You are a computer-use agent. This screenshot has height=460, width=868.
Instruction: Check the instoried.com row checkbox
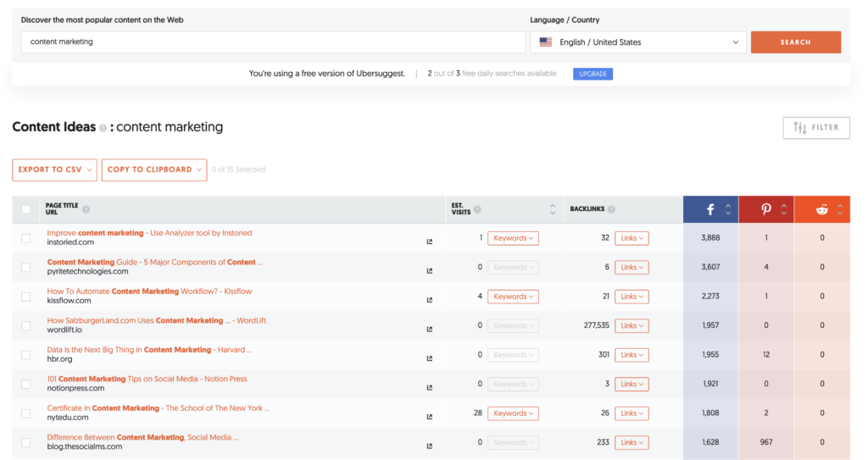click(26, 238)
